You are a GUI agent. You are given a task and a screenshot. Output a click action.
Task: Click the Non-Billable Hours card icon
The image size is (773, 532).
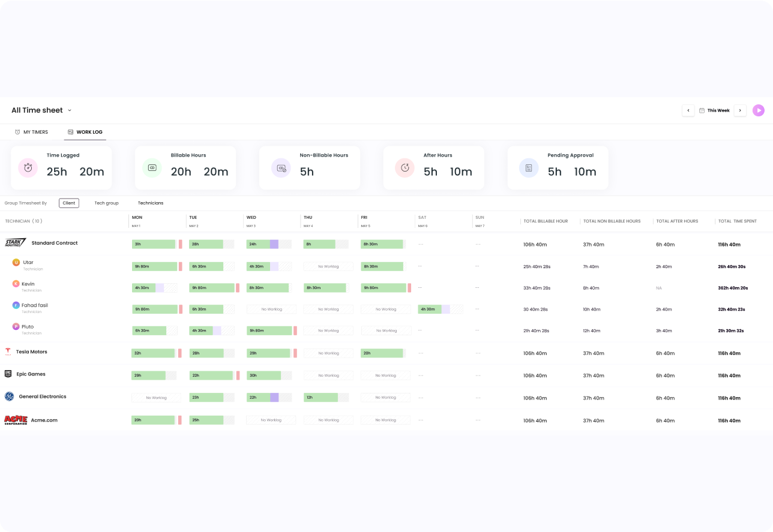[280, 168]
